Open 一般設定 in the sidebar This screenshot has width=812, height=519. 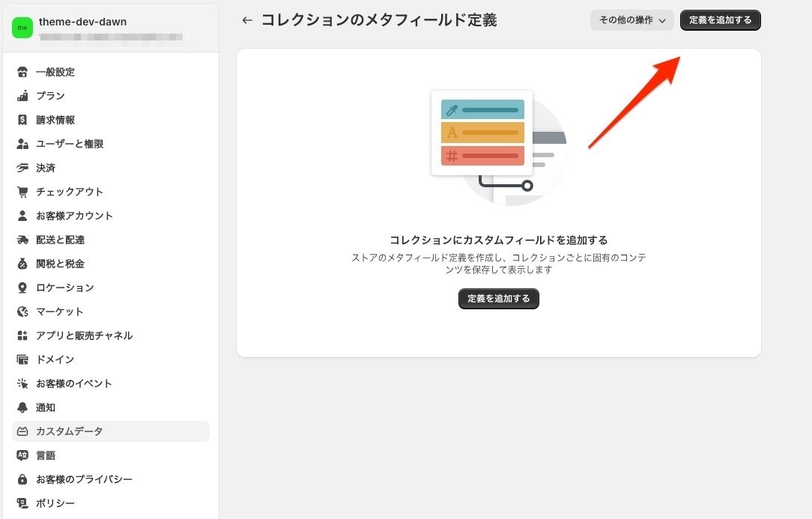23,72
